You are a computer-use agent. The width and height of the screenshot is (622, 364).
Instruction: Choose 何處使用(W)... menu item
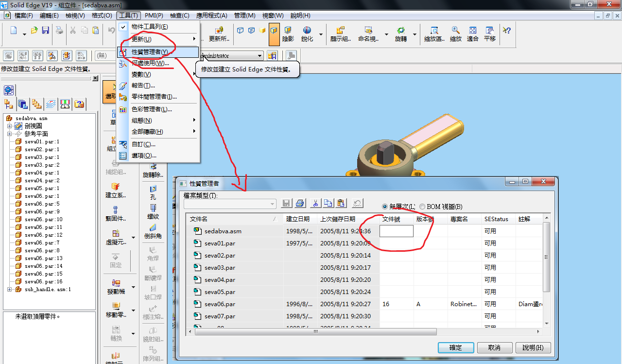point(158,63)
